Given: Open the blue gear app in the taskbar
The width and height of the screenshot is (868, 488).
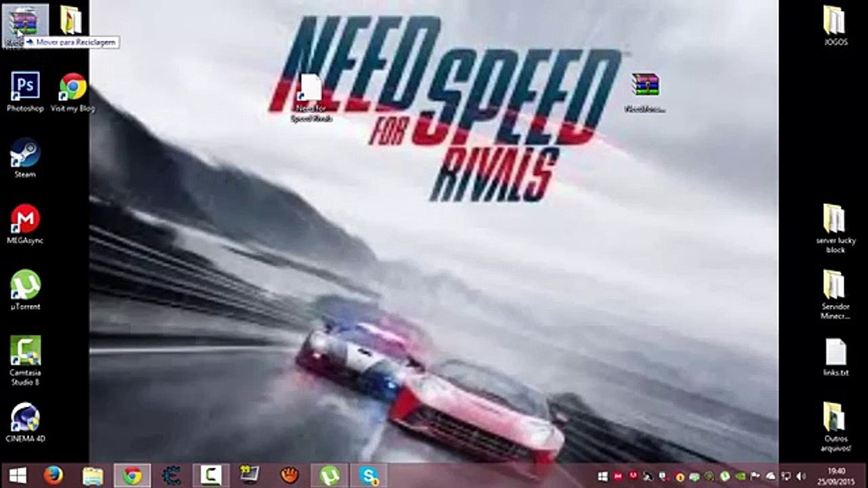Looking at the screenshot, I should 172,476.
